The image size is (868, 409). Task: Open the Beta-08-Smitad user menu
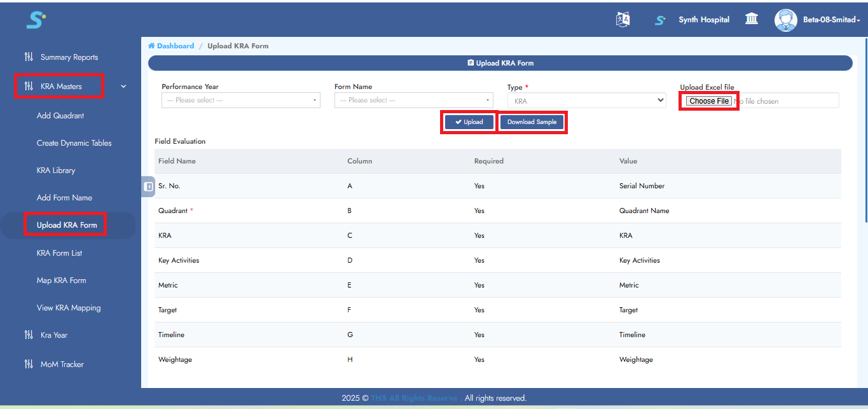click(x=830, y=20)
